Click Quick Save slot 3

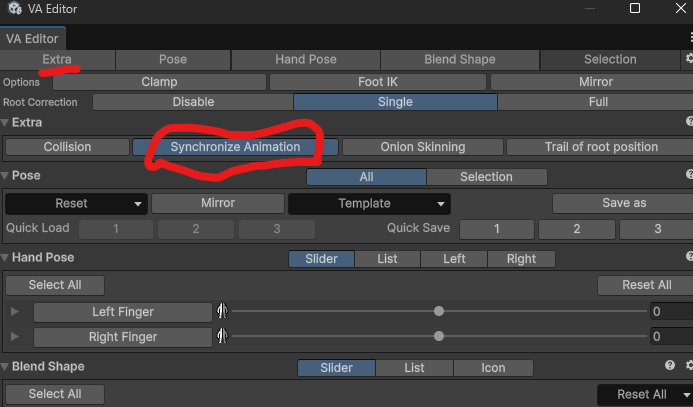[x=657, y=229]
